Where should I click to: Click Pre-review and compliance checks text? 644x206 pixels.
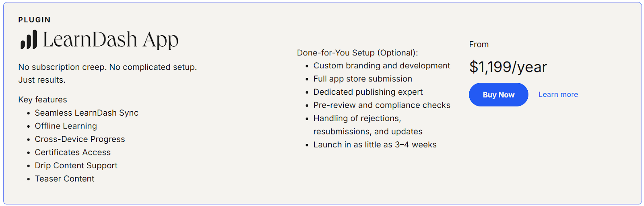(x=382, y=105)
